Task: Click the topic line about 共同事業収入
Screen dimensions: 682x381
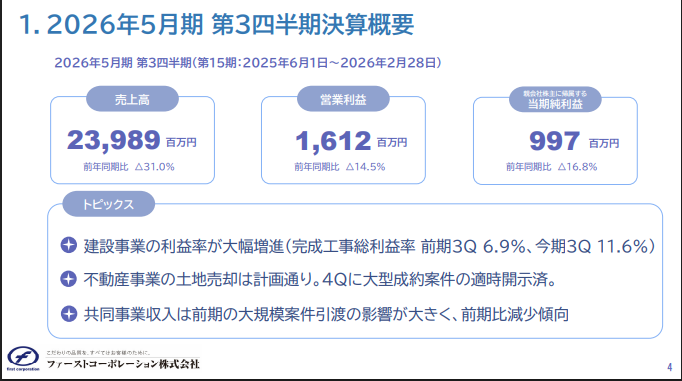Action: 326,314
